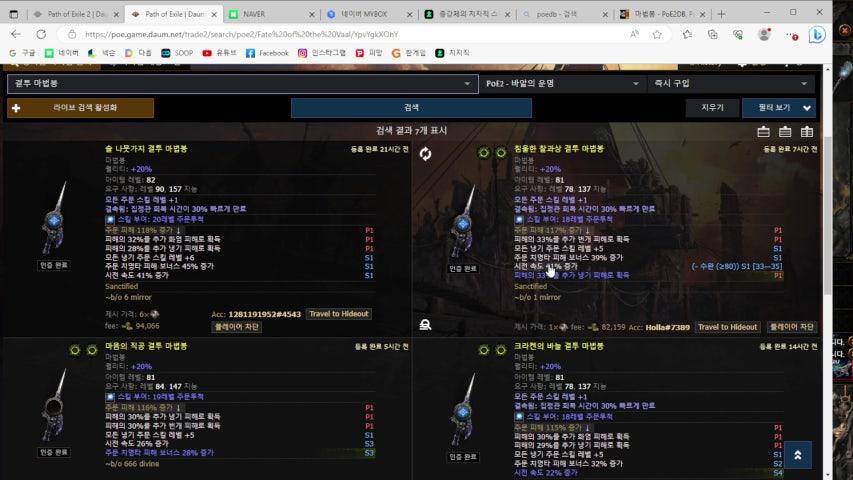This screenshot has height=480, width=853.
Task: Open the browser profile avatar
Action: pyautogui.click(x=764, y=34)
